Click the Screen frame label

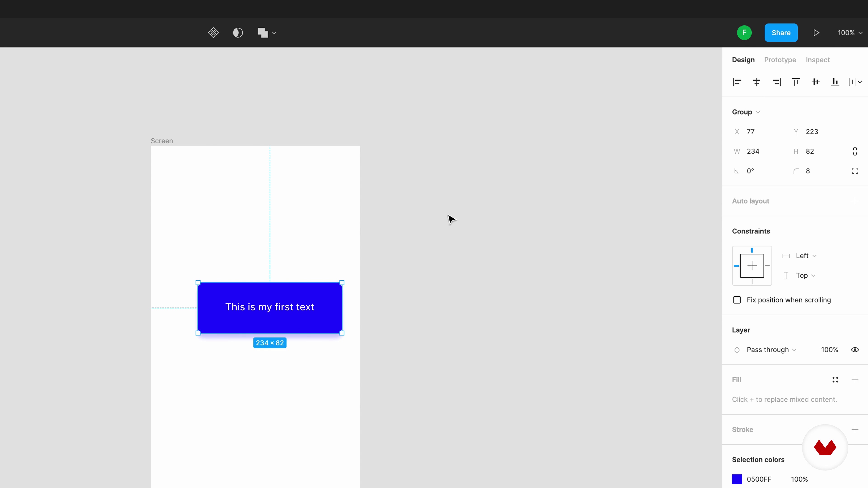(x=162, y=141)
